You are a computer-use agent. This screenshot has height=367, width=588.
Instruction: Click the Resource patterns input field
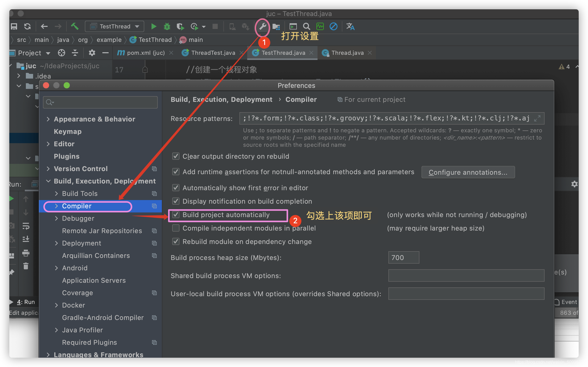click(389, 118)
